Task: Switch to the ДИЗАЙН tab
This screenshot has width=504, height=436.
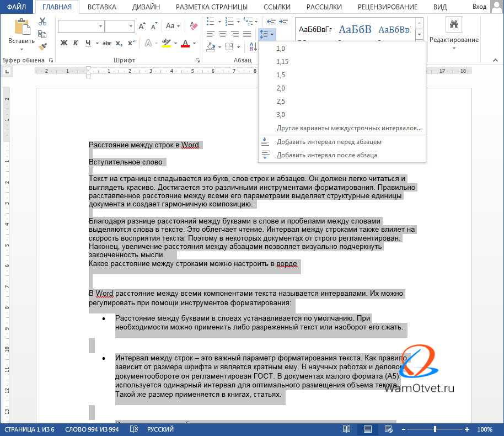Action: 146,7
